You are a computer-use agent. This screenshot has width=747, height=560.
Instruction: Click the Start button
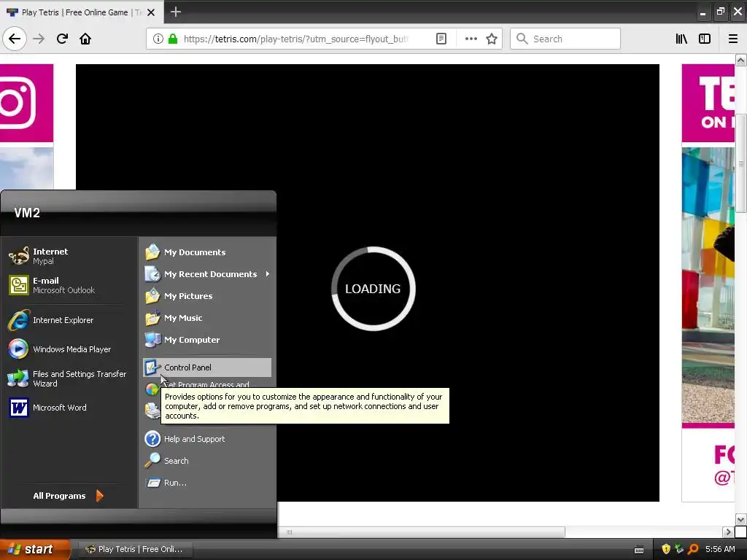[34, 549]
